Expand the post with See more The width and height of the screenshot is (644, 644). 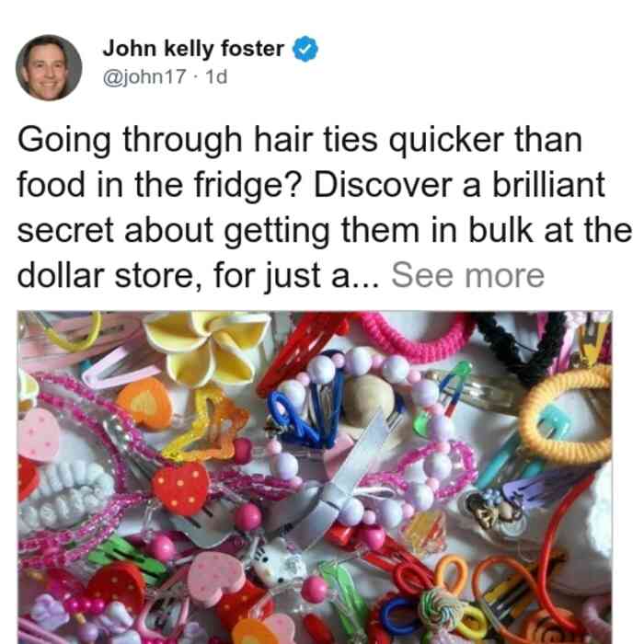[467, 276]
